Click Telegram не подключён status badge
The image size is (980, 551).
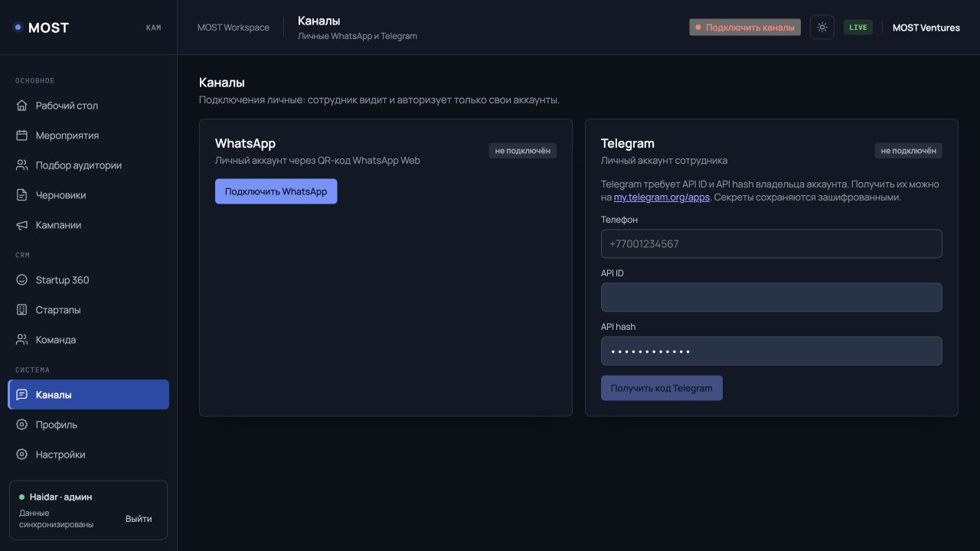(x=909, y=151)
